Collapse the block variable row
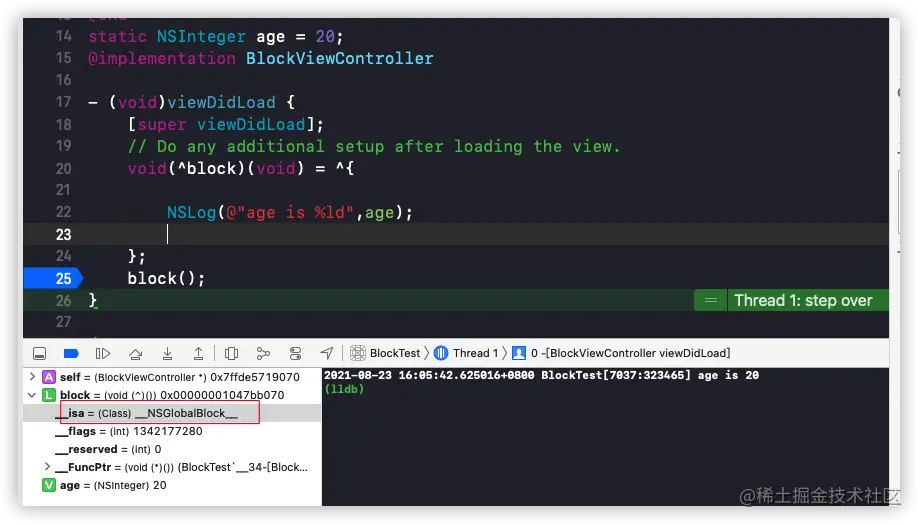918x524 pixels. (x=32, y=395)
